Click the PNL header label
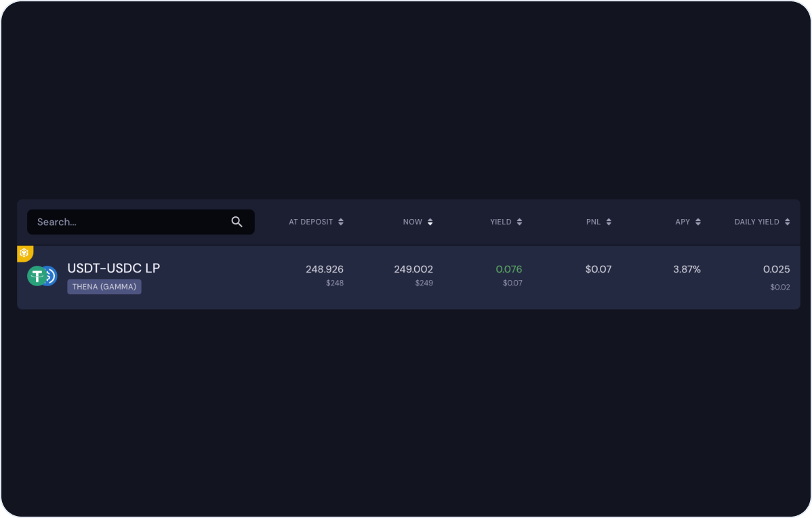812x518 pixels. click(x=593, y=222)
